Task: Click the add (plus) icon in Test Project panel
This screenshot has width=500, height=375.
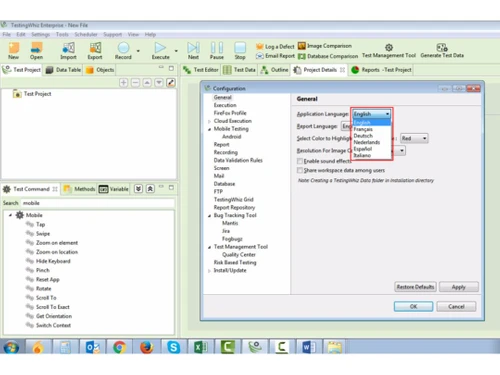Action: (x=123, y=82)
